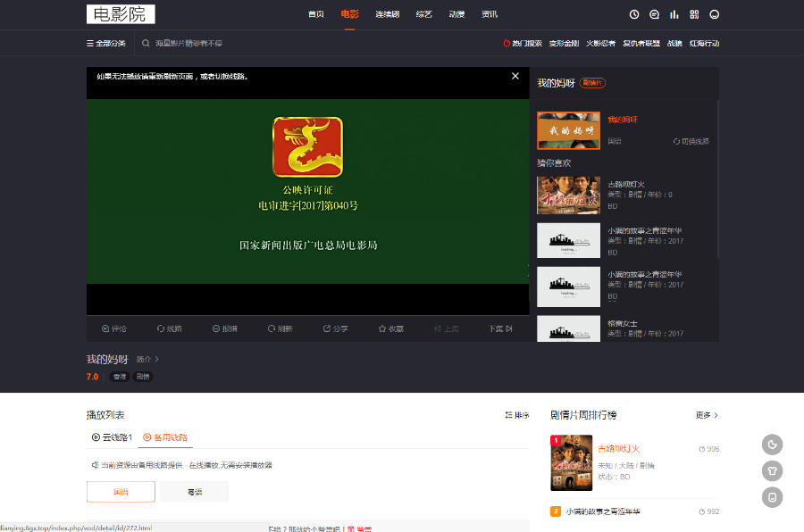Click hot search term 变形金刚

pyautogui.click(x=564, y=43)
